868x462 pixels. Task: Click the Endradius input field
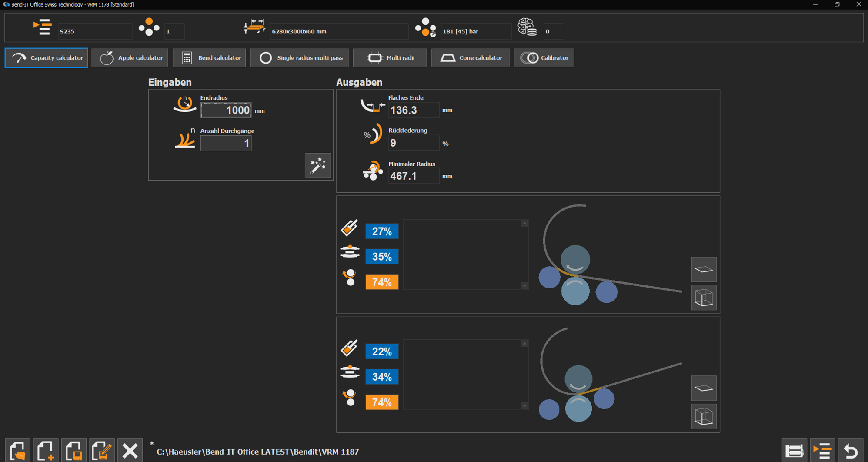click(226, 110)
